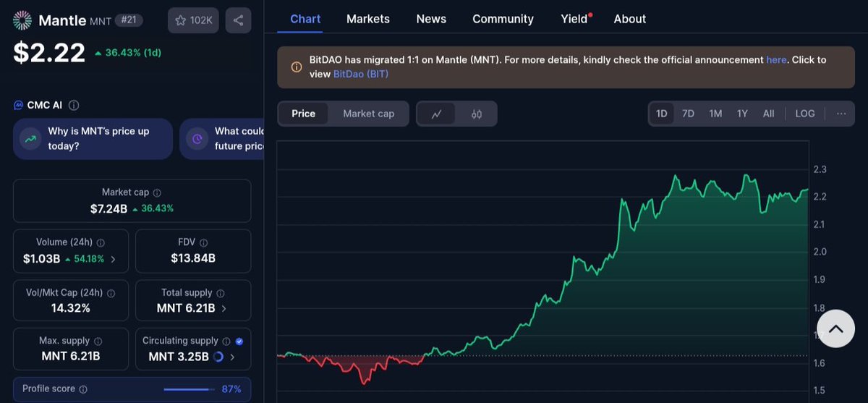Viewport: 868px width, 403px height.
Task: Select All time range
Action: pos(768,114)
